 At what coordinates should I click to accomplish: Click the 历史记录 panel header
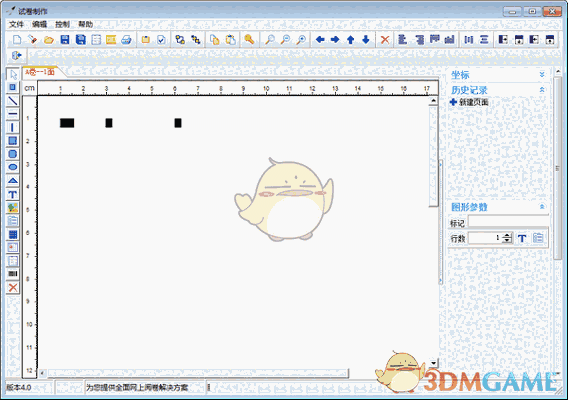498,90
